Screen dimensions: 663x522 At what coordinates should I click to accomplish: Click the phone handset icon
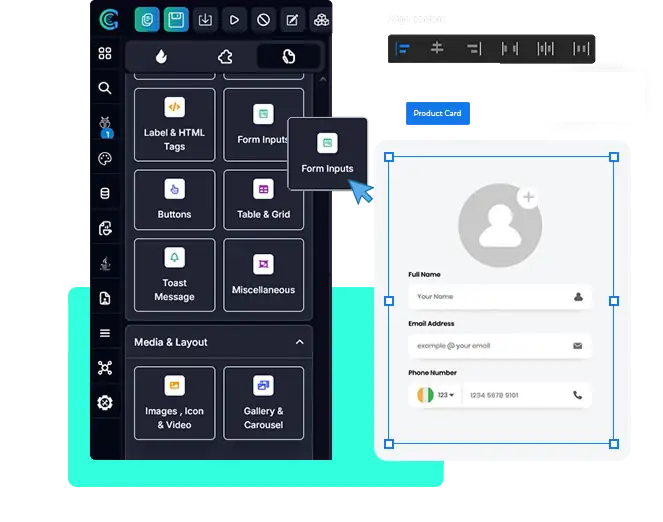[578, 395]
